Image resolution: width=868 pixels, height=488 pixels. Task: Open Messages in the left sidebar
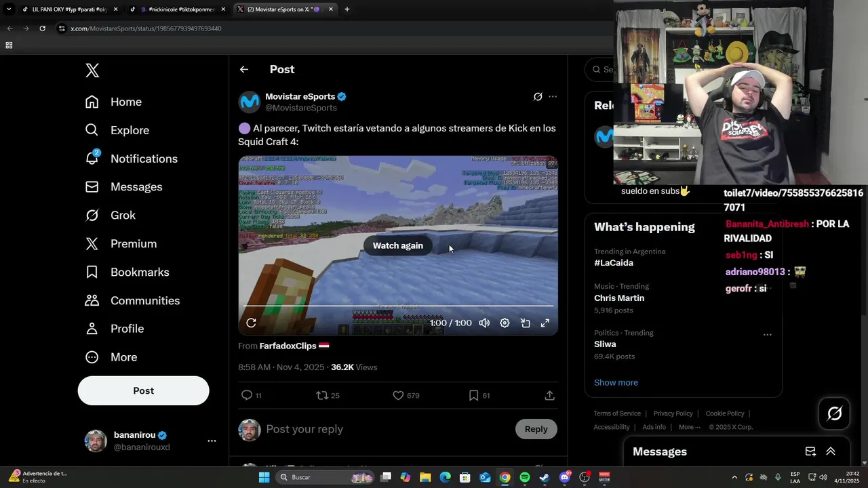click(x=124, y=187)
